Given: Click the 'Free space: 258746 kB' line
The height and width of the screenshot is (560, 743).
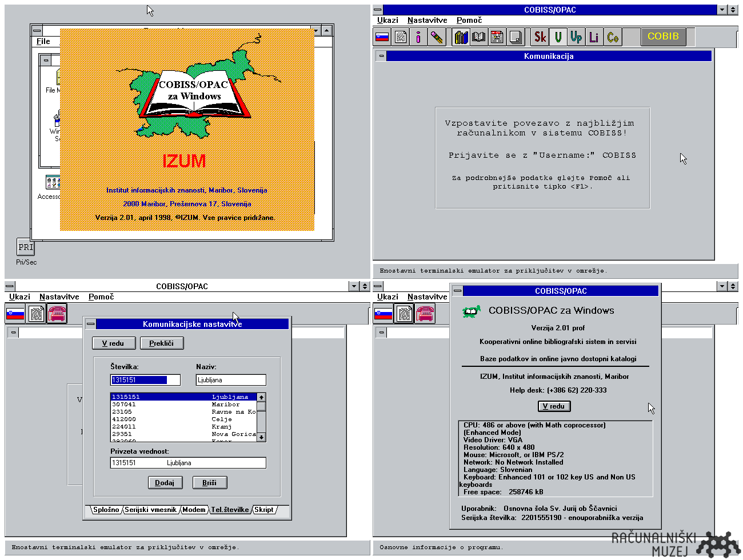Looking at the screenshot, I should click(504, 492).
